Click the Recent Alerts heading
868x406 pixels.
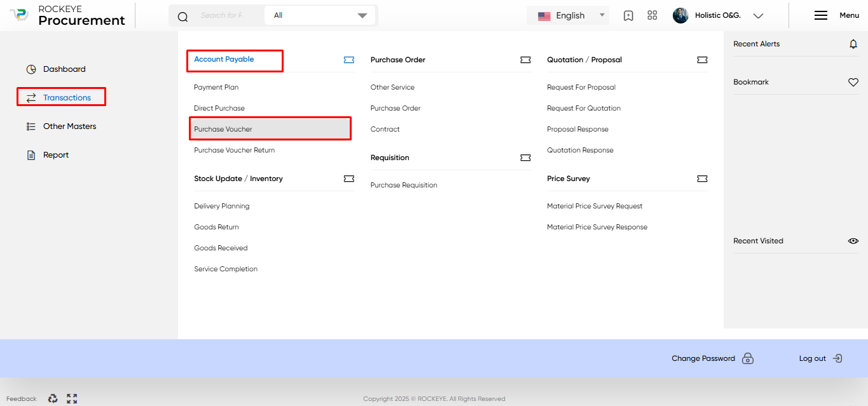[x=756, y=44]
